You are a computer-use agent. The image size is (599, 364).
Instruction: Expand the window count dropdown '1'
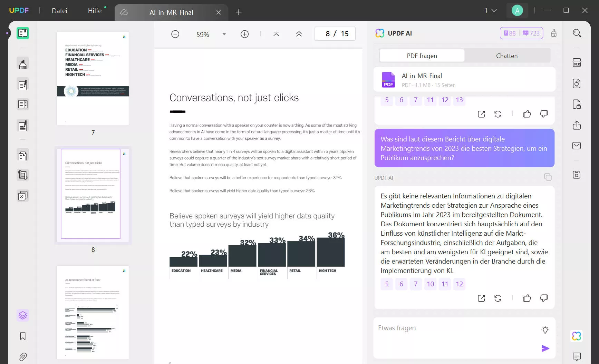pyautogui.click(x=490, y=11)
